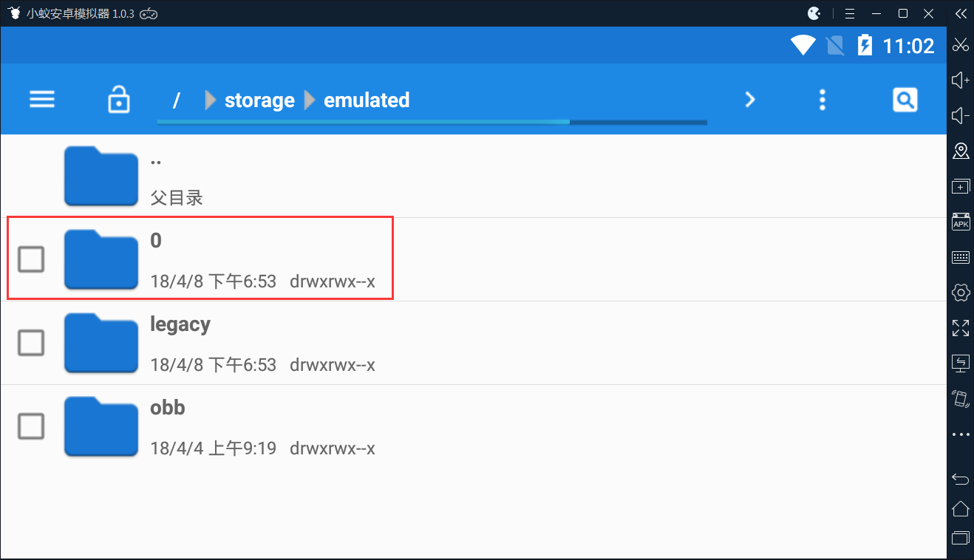The image size is (974, 560).
Task: Tick the obb folder checkbox
Action: (x=31, y=426)
